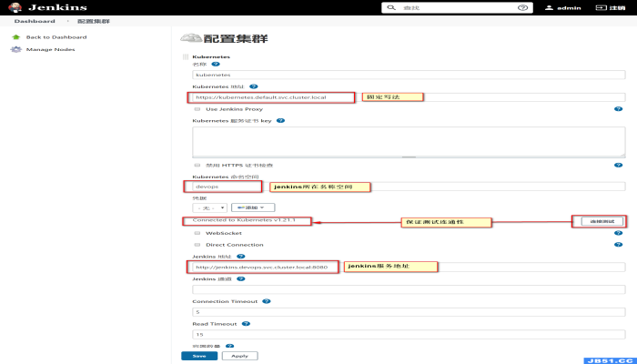Viewport: 637px width, 364px height.
Task: Open help for the 名称 field
Action: [216, 65]
